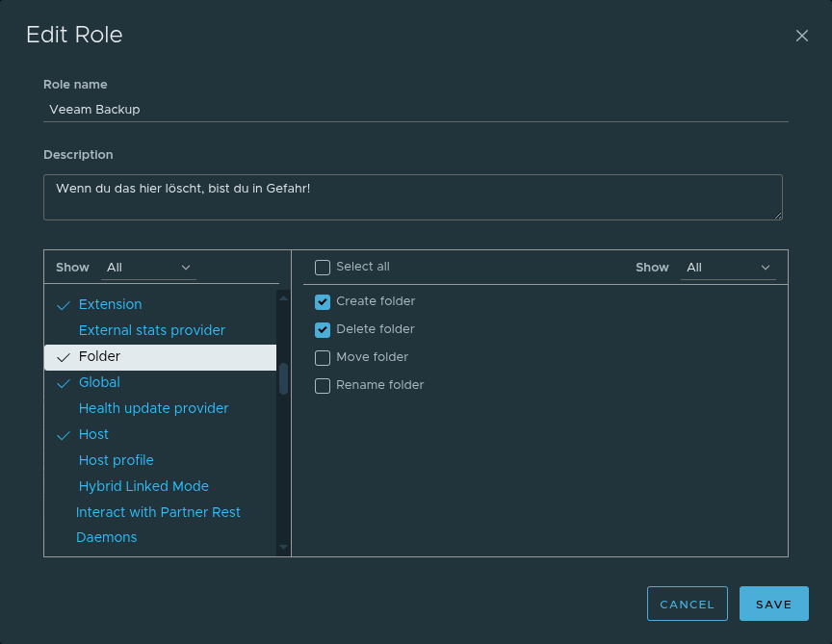The height and width of the screenshot is (644, 832).
Task: Click the checkmark icon beside Global
Action: pos(65,383)
